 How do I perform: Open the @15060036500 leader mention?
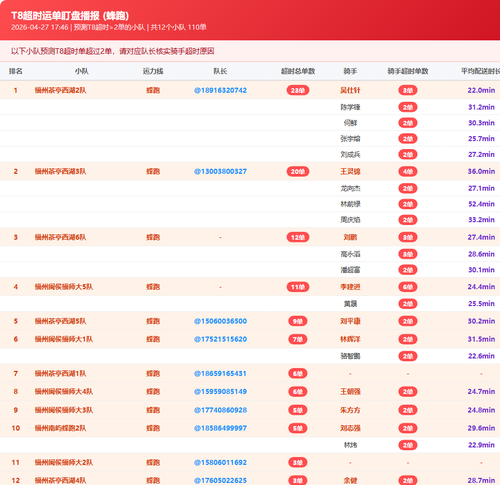tap(220, 321)
